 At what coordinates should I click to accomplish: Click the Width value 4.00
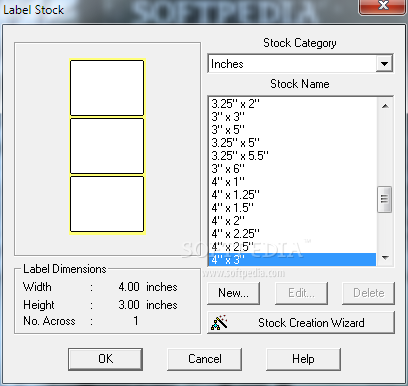(x=129, y=287)
